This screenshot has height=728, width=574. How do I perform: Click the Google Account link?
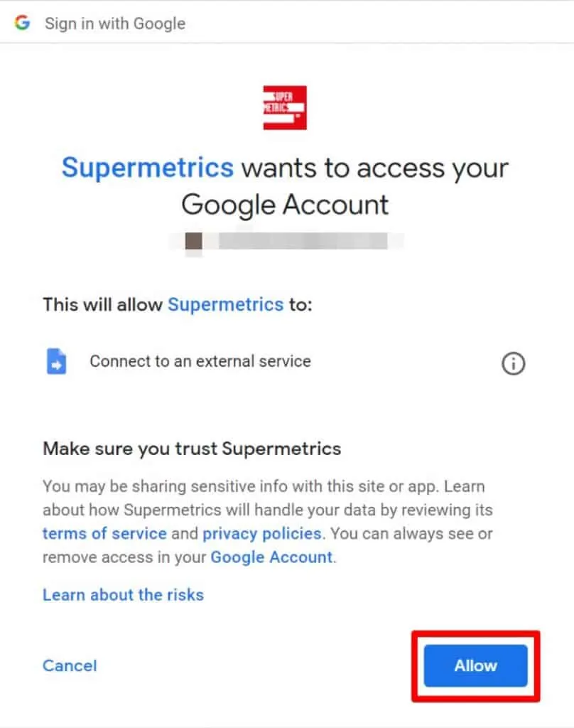coord(271,557)
